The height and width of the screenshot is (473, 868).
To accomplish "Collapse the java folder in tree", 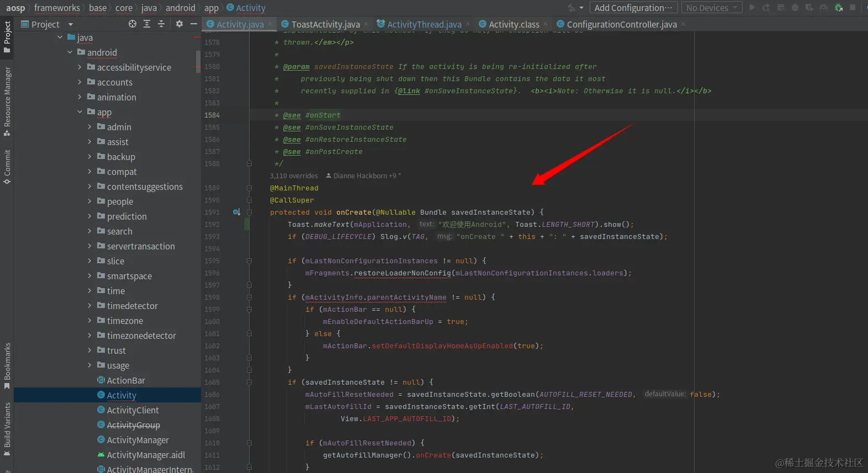I will click(x=60, y=38).
